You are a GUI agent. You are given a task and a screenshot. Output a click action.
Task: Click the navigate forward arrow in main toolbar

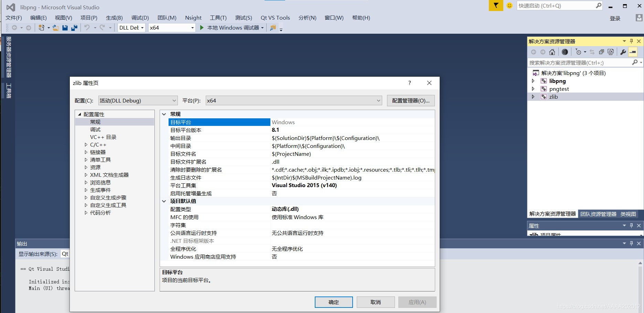[29, 28]
